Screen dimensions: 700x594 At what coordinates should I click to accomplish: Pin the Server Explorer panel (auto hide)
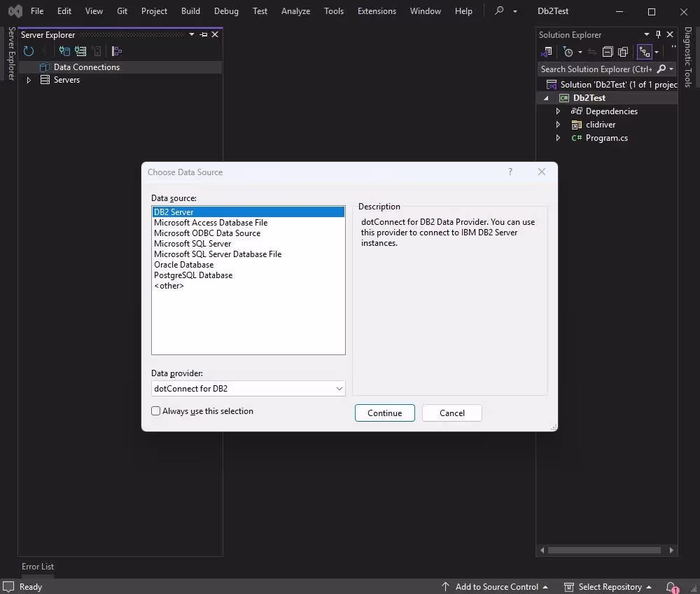[204, 34]
